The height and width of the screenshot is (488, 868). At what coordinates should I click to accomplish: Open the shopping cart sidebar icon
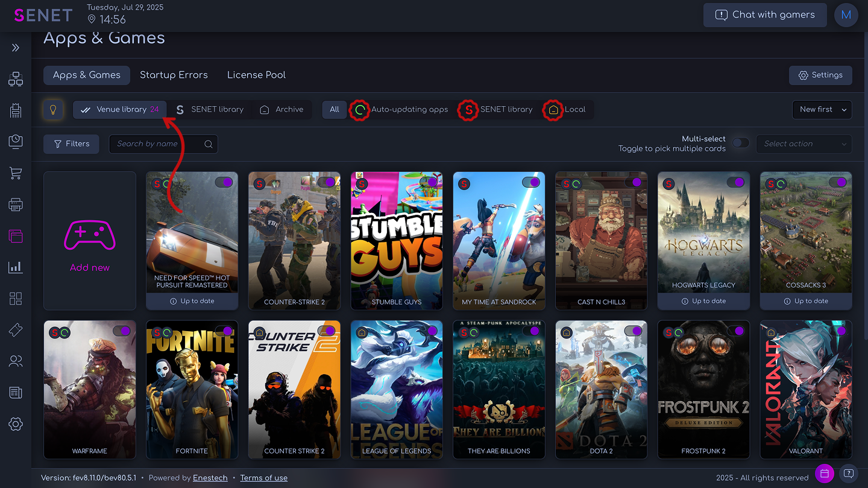16,174
